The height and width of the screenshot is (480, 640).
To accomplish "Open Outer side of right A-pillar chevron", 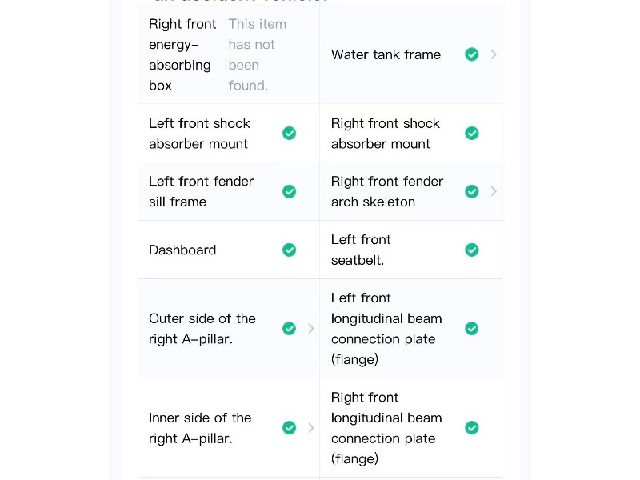I will [311, 329].
